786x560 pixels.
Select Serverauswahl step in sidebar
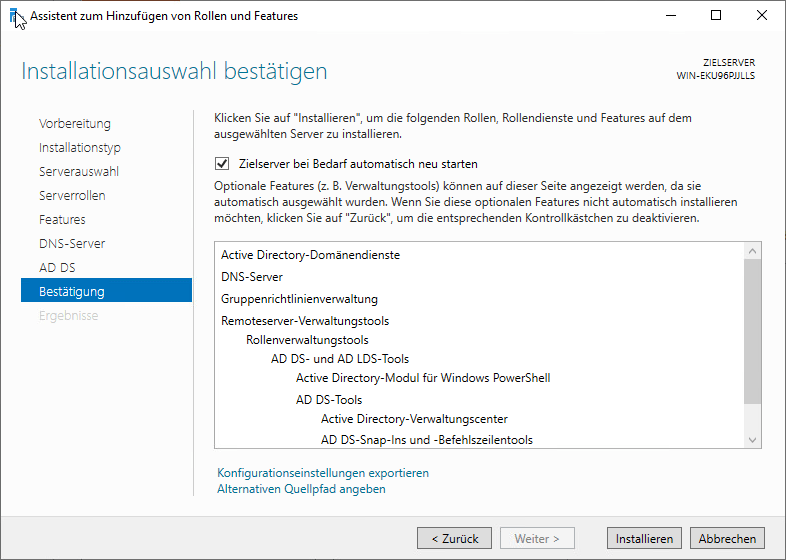(79, 171)
